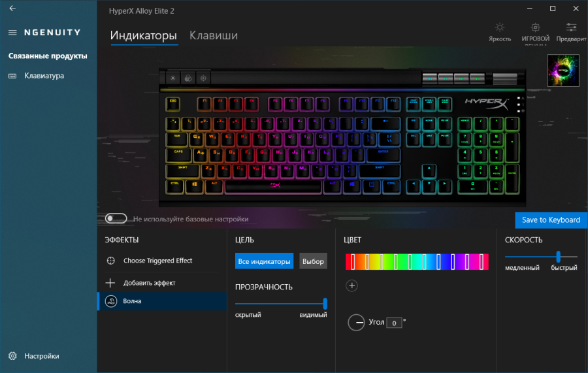The image size is (588, 373).
Task: Click Save to Keyboard button
Action: pyautogui.click(x=551, y=220)
